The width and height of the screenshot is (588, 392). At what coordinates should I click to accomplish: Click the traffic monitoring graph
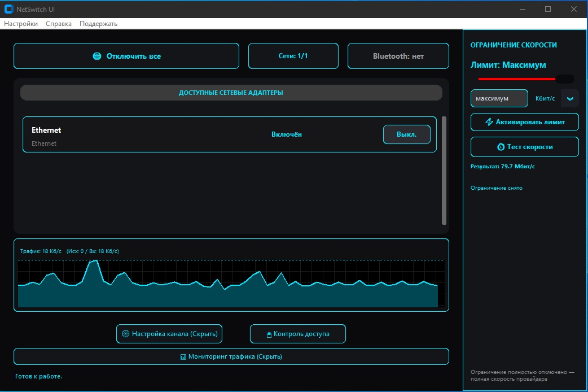(231, 284)
